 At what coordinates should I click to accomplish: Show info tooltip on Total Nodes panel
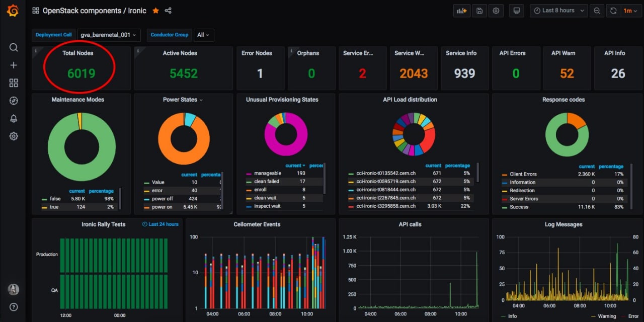tap(35, 50)
